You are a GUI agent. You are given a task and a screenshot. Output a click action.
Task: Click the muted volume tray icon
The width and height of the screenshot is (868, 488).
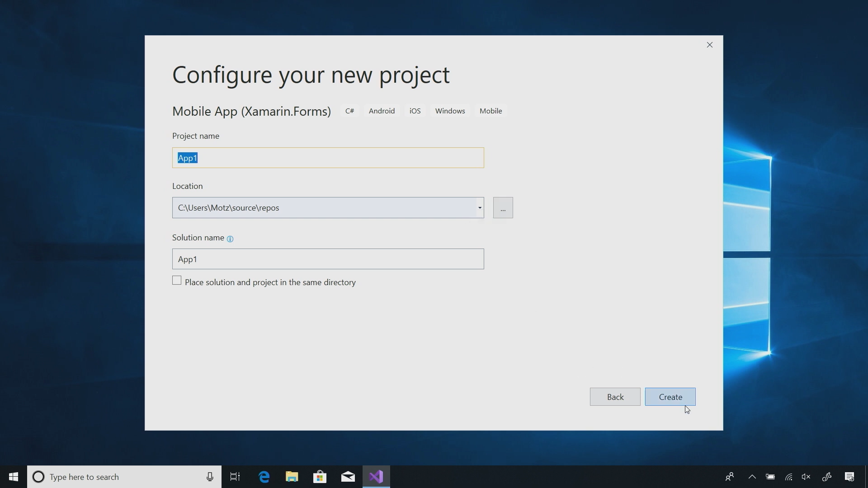(806, 477)
